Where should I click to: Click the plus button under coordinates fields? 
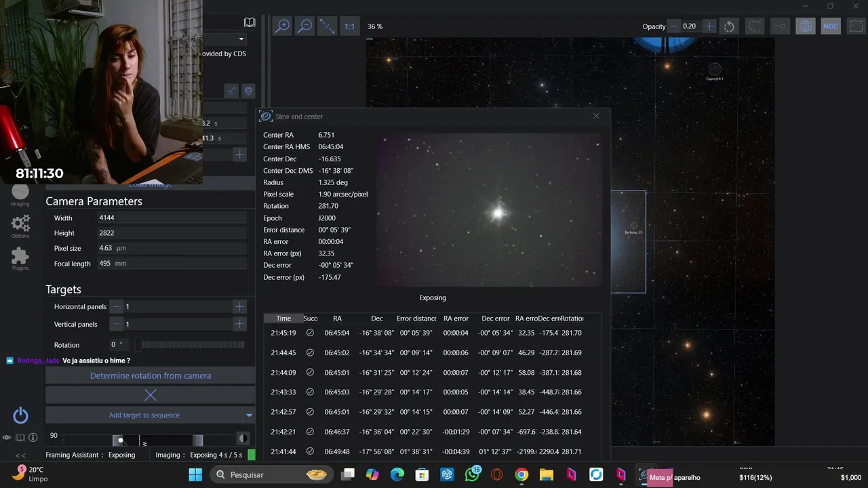click(x=239, y=155)
